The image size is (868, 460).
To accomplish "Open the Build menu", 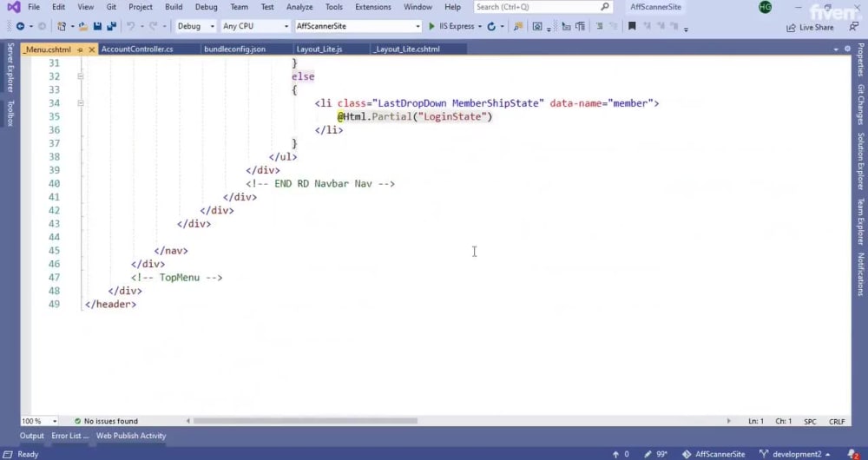I will coord(174,7).
